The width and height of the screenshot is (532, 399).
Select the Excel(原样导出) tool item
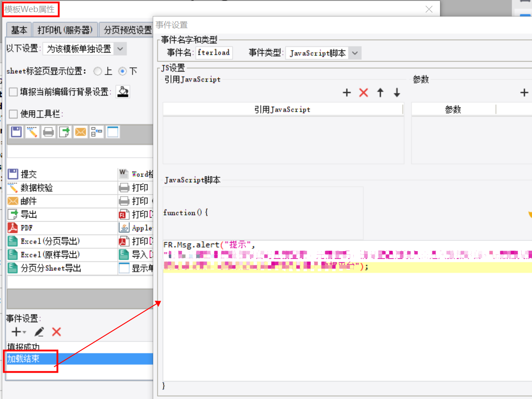click(62, 255)
